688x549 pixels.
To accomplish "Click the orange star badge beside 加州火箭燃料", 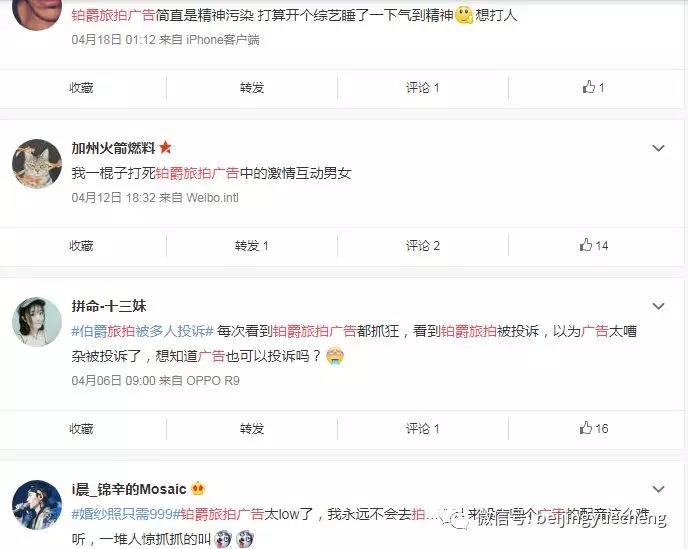I will click(165, 147).
